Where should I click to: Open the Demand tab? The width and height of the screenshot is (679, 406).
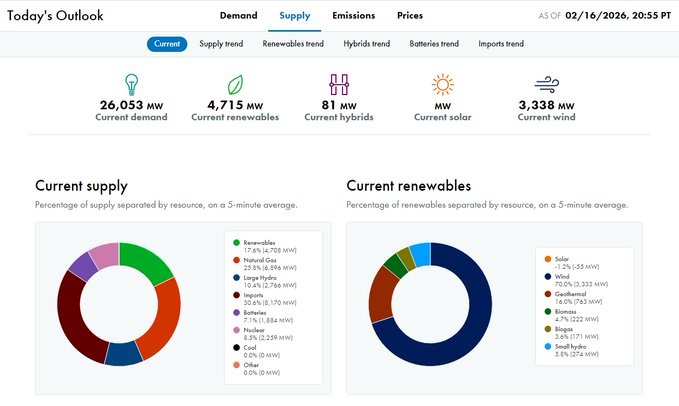[x=239, y=16]
